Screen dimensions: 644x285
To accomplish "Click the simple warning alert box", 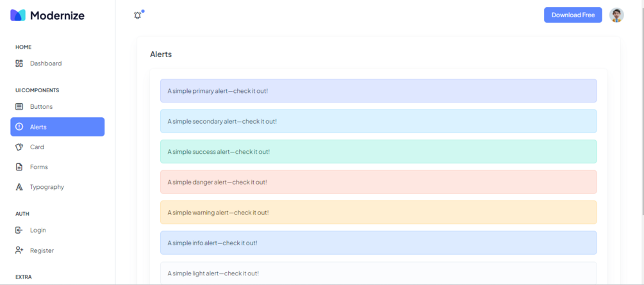I will tap(378, 213).
